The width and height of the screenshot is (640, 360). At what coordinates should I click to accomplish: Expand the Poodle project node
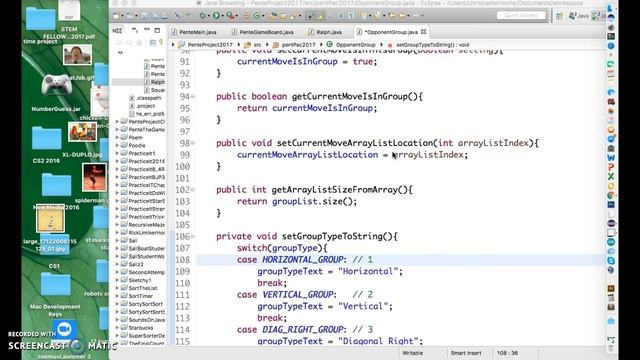pos(117,145)
